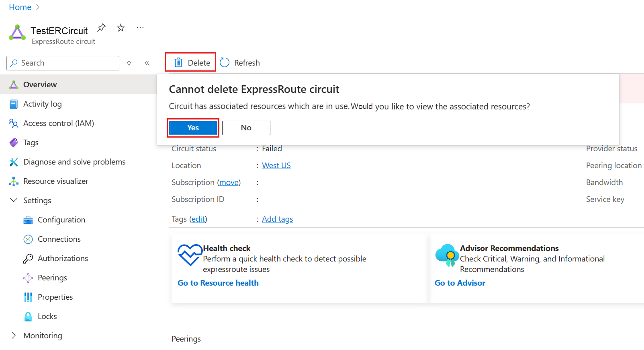
Task: Open Go to Resource health link
Action: point(218,283)
